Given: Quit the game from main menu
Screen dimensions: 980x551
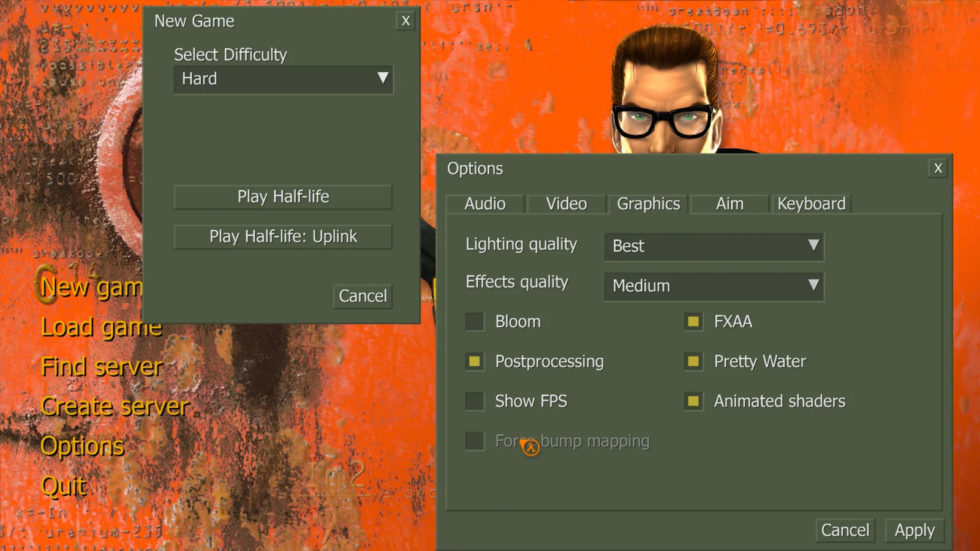Looking at the screenshot, I should click(x=63, y=487).
